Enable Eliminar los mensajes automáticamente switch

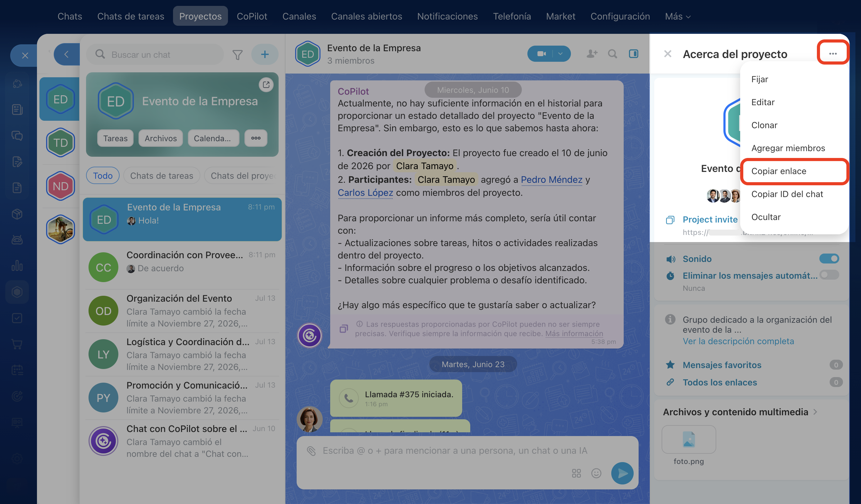click(829, 275)
